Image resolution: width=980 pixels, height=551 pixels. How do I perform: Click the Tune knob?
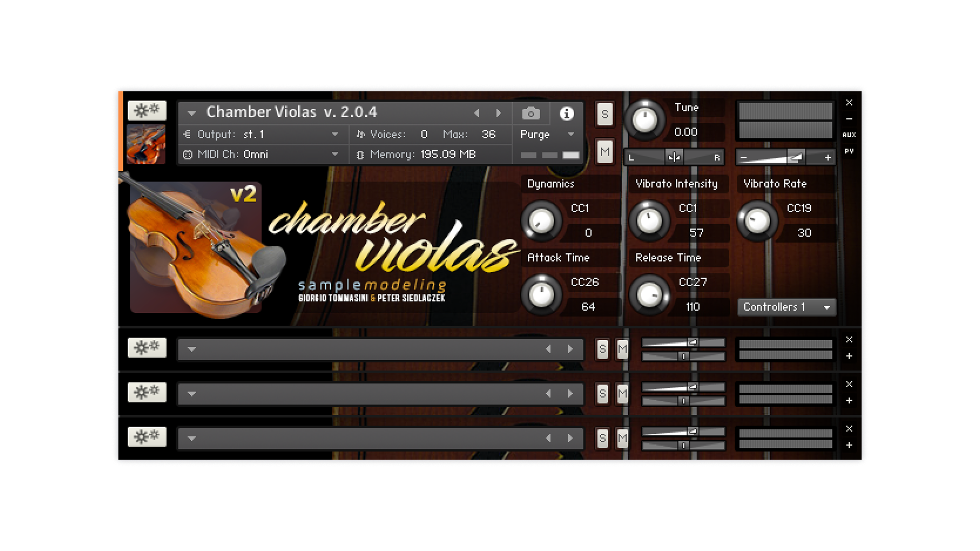pyautogui.click(x=645, y=120)
